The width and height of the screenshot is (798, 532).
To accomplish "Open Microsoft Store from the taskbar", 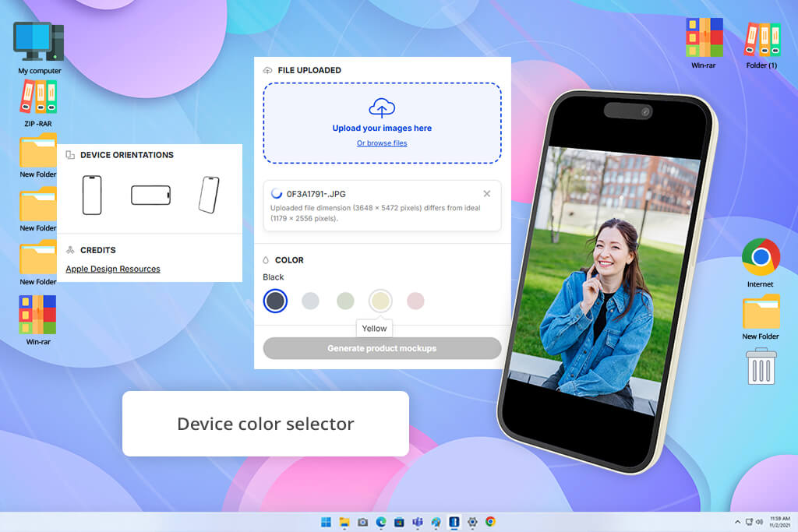I will pos(400,522).
